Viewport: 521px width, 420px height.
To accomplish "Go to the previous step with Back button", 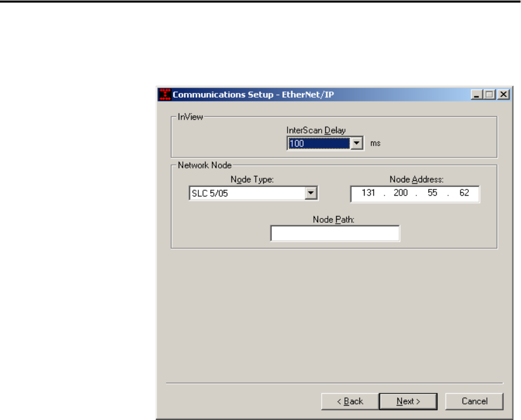I will 350,401.
